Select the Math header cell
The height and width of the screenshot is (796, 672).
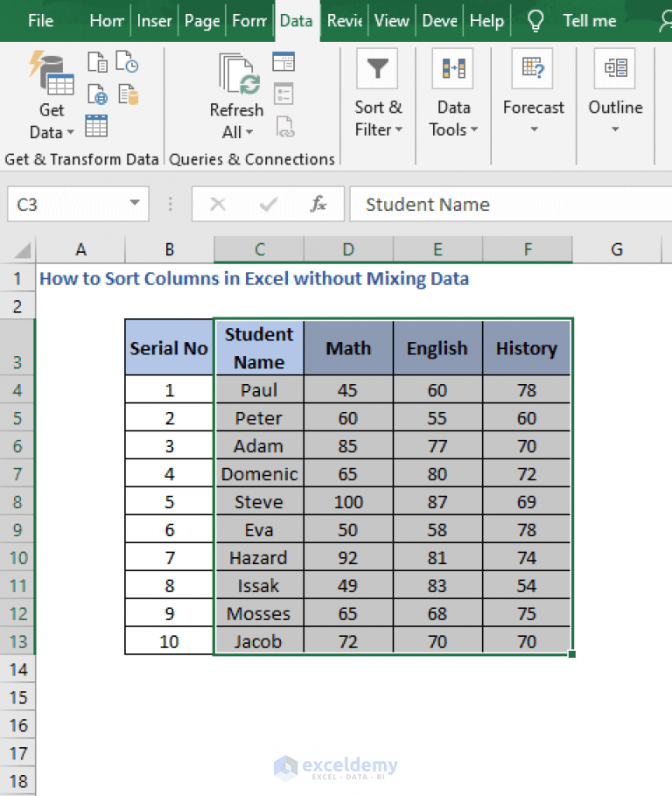point(348,348)
